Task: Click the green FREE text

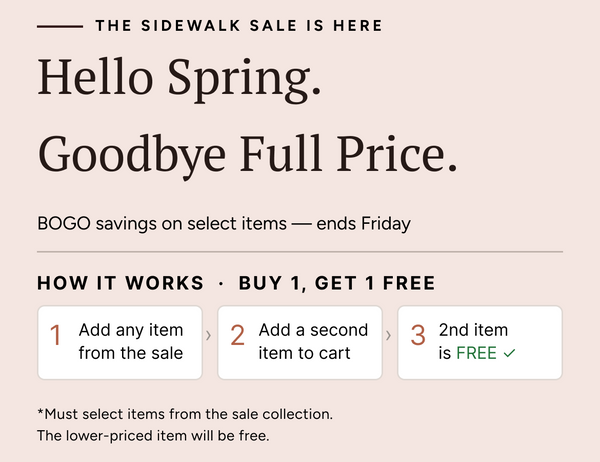Action: [476, 353]
